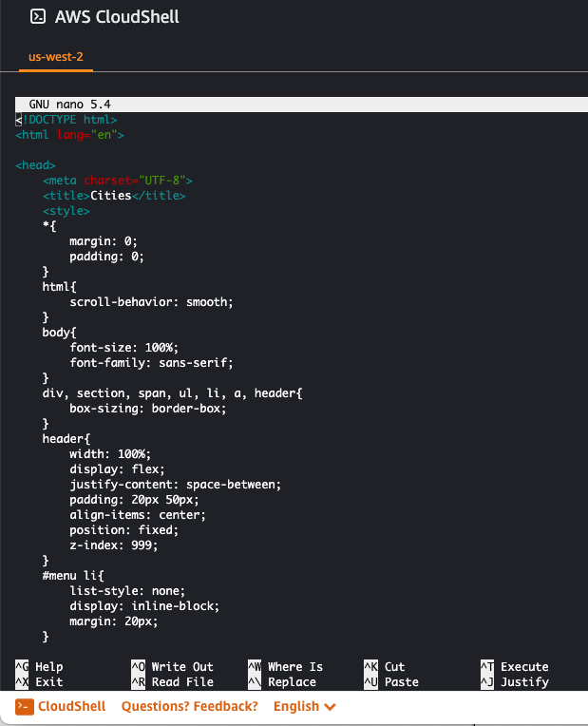Click the GNU nano 5.4 title bar
Viewport: 588px width, 726px height.
coord(301,105)
